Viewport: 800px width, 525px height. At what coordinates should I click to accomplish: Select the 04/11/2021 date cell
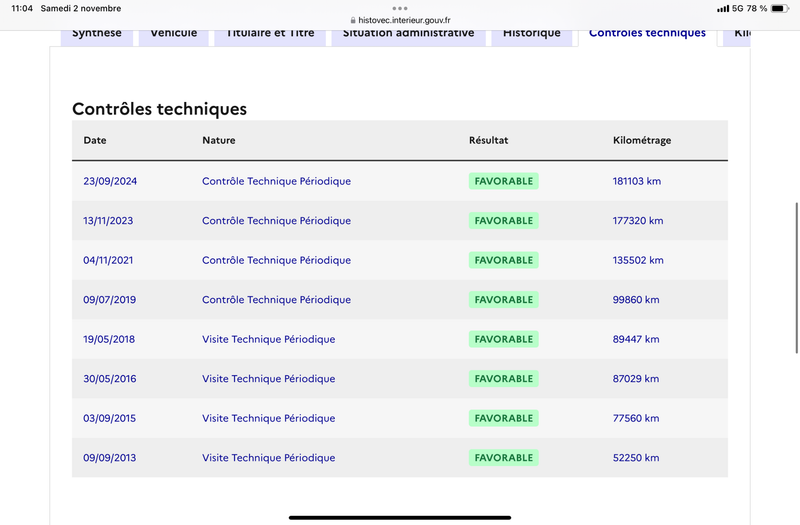tap(108, 260)
